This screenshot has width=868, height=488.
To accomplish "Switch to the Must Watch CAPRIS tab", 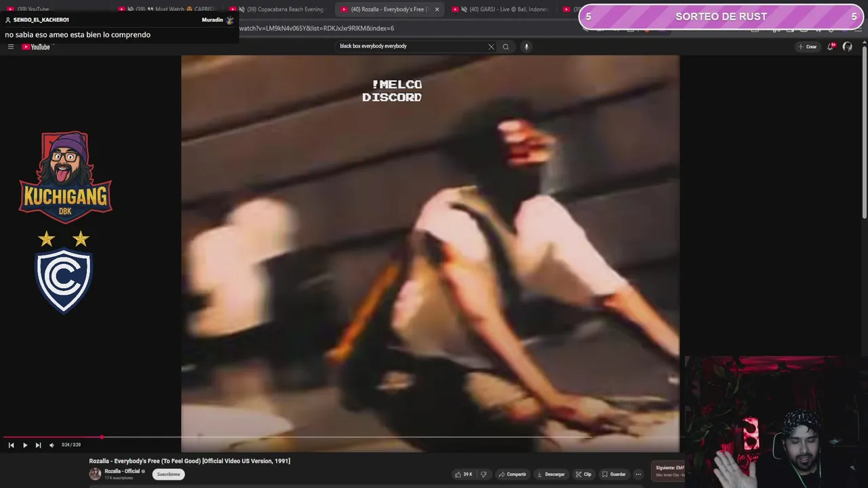I will pos(166,9).
